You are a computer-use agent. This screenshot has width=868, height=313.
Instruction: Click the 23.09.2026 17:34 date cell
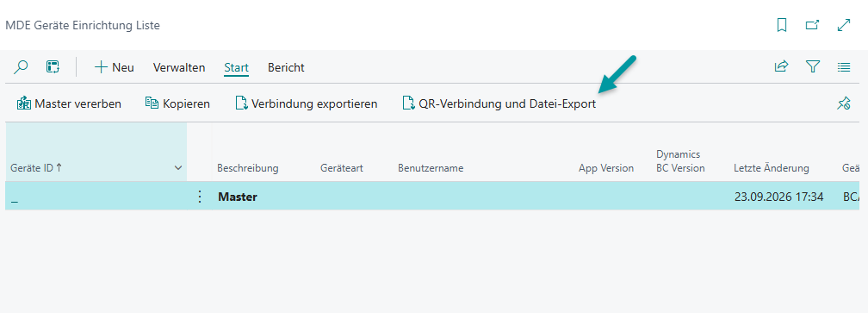click(778, 196)
